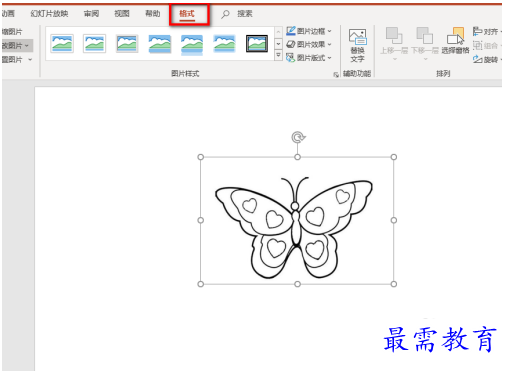
Task: Apply the fifth picture style with reflection
Action: coord(192,44)
